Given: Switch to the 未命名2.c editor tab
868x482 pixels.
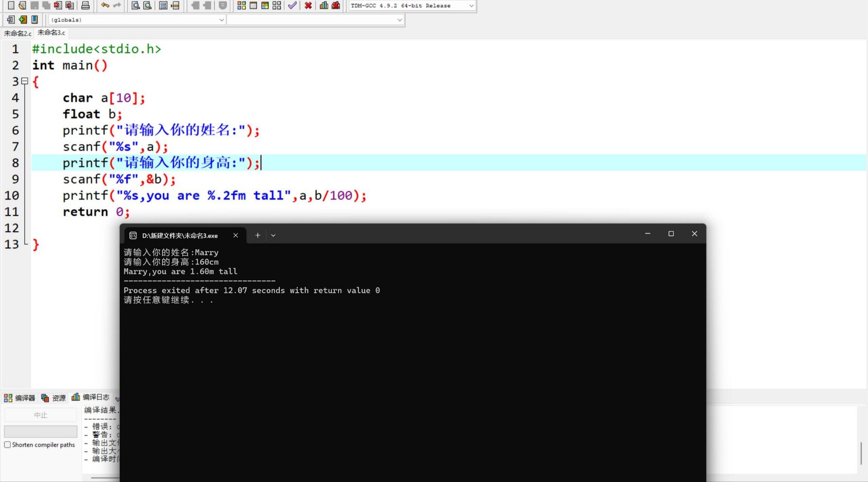Looking at the screenshot, I should [18, 33].
